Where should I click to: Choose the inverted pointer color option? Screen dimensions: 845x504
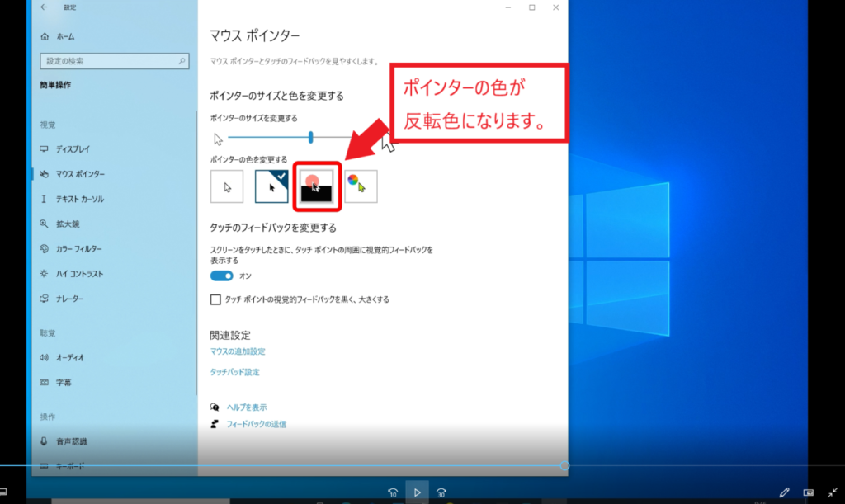click(316, 187)
